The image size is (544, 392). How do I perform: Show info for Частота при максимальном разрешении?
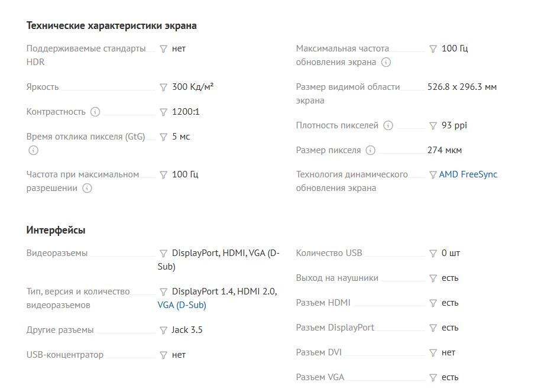tap(87, 188)
